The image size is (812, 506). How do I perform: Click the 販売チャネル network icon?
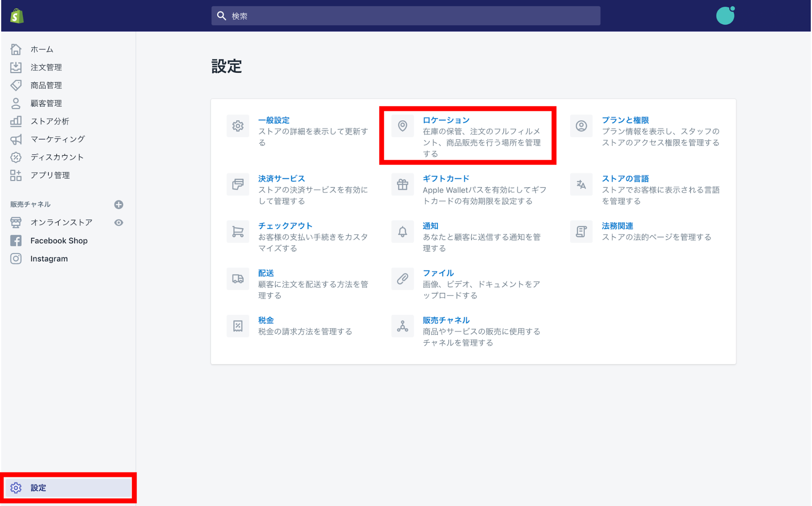403,326
